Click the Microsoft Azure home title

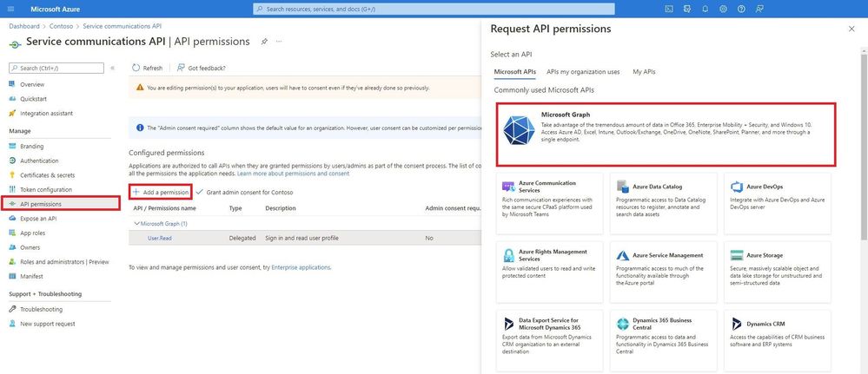tap(56, 9)
